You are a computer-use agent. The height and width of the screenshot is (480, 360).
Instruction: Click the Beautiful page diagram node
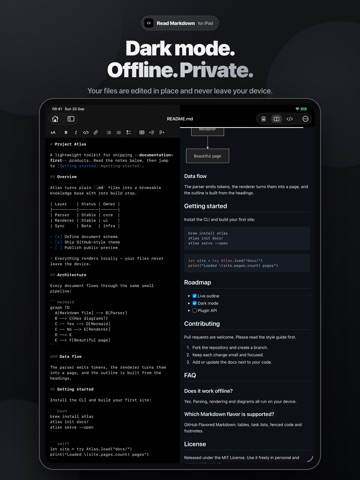[207, 156]
